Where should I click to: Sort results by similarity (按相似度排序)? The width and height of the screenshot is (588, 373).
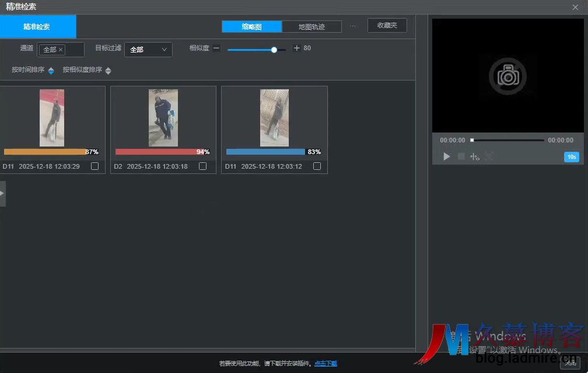(x=86, y=70)
